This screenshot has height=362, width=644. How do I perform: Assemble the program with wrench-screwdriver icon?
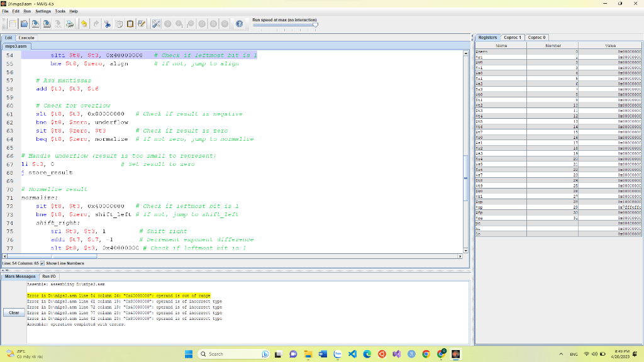point(156,24)
